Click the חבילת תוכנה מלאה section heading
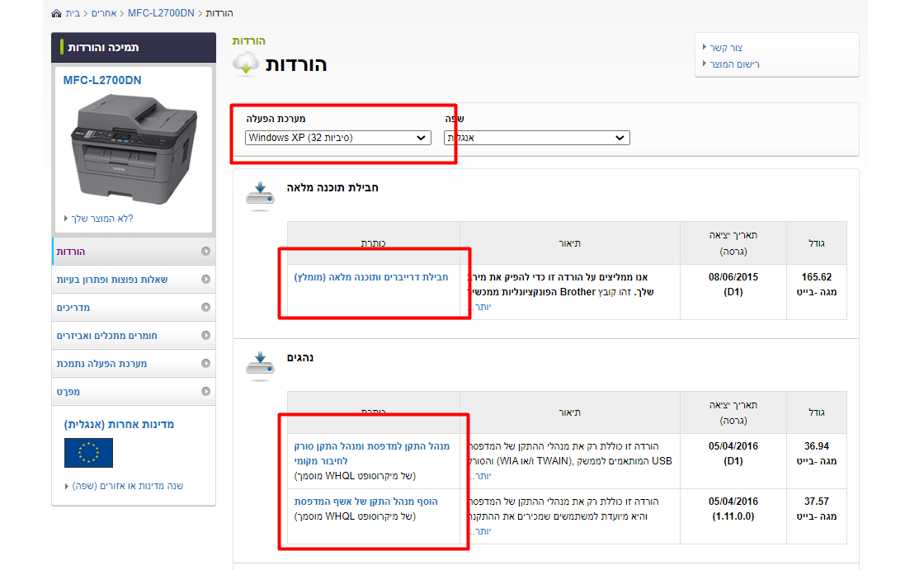 click(332, 188)
